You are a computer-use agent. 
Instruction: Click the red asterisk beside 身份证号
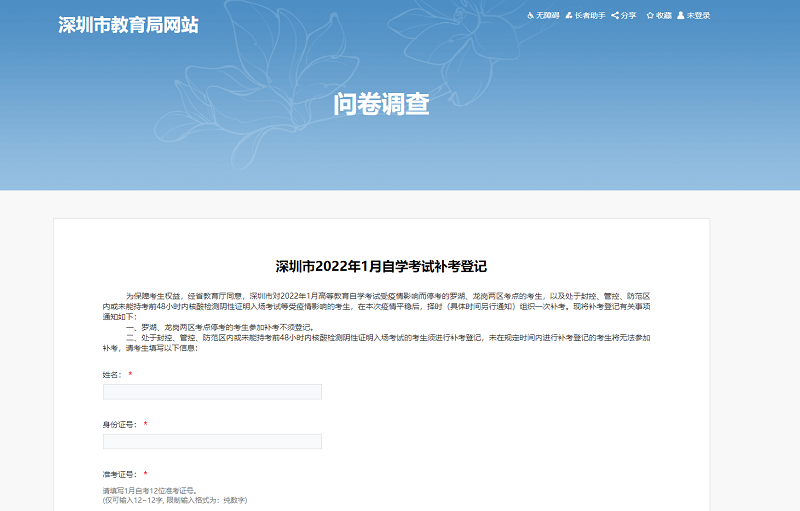(146, 424)
